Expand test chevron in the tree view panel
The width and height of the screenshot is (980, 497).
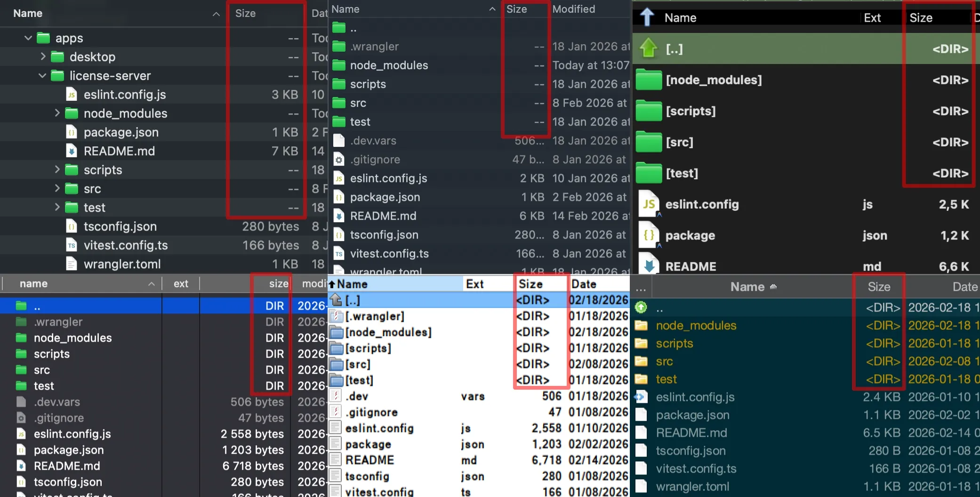click(x=57, y=207)
